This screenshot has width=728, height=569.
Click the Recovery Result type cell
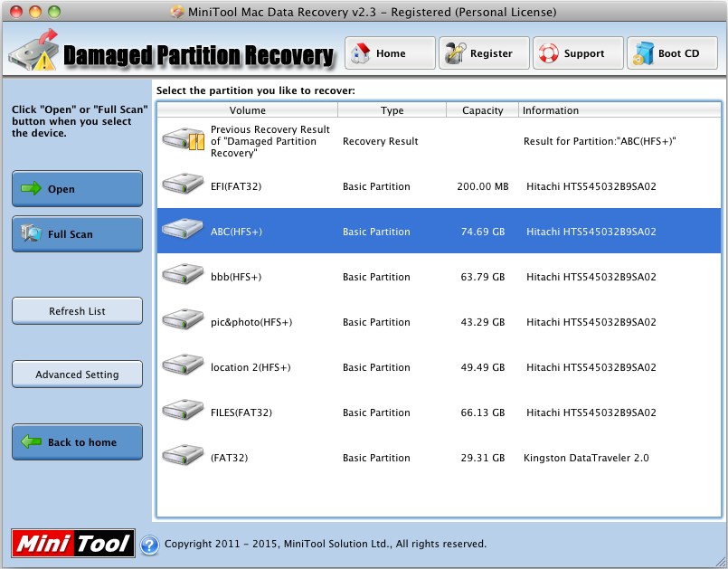(x=380, y=141)
